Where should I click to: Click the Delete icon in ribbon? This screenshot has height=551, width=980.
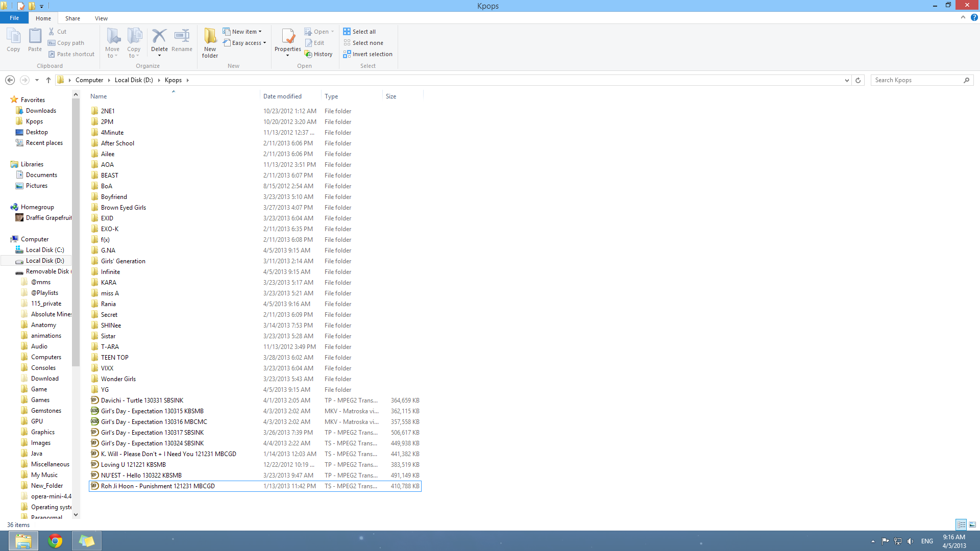(x=159, y=37)
